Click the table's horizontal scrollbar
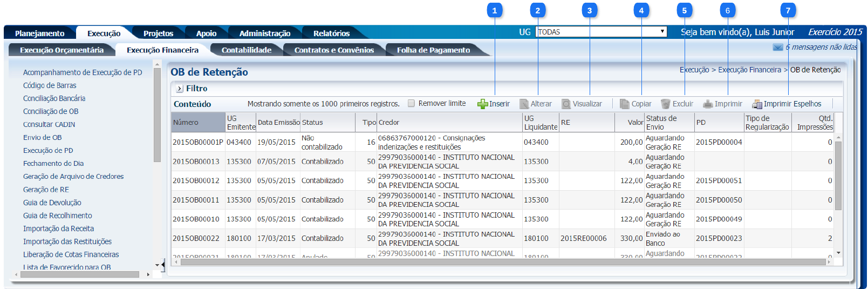868x289 pixels. (502, 262)
